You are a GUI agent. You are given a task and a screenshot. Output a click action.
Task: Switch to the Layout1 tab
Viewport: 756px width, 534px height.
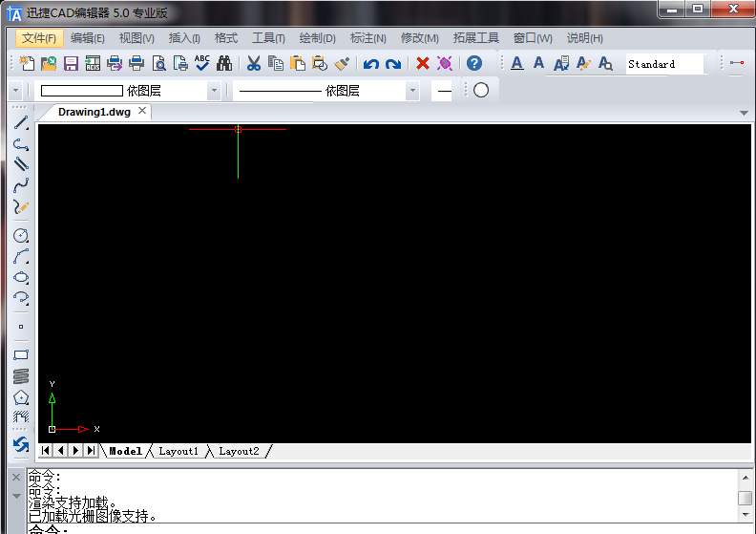click(178, 451)
